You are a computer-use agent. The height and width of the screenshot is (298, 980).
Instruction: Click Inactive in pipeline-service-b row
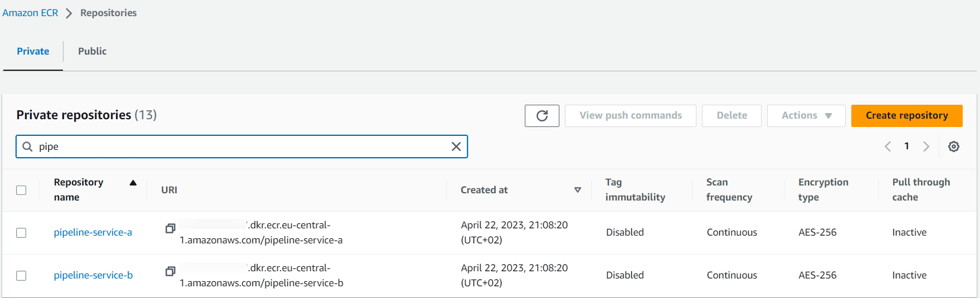click(x=909, y=275)
